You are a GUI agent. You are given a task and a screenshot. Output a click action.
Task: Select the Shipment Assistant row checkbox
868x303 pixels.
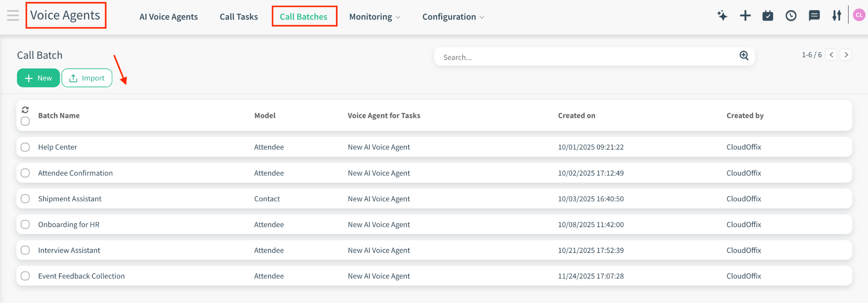[x=25, y=199]
